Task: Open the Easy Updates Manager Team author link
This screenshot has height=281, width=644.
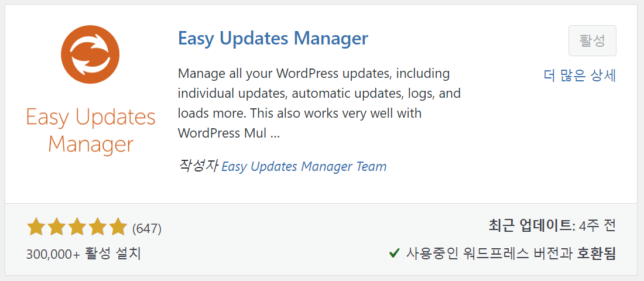Action: click(304, 166)
